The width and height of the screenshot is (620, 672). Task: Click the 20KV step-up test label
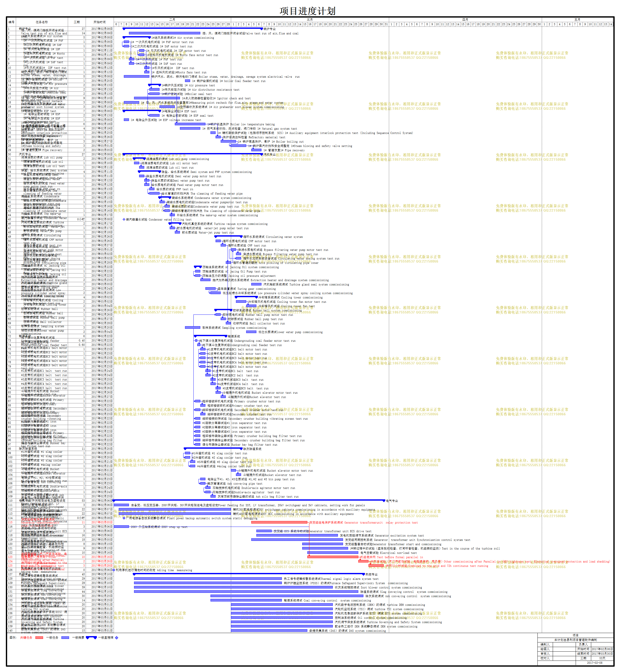[159, 527]
